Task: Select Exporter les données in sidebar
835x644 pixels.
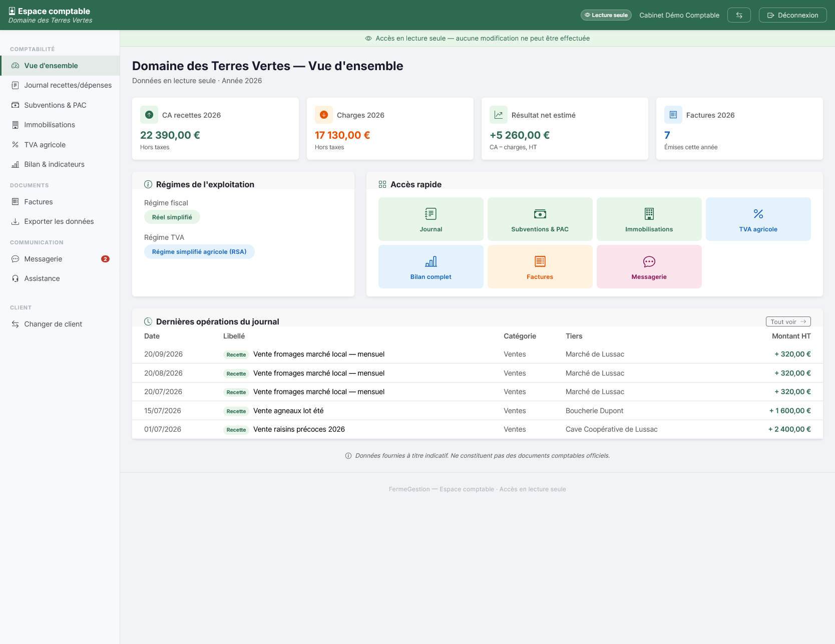Action: (x=60, y=221)
